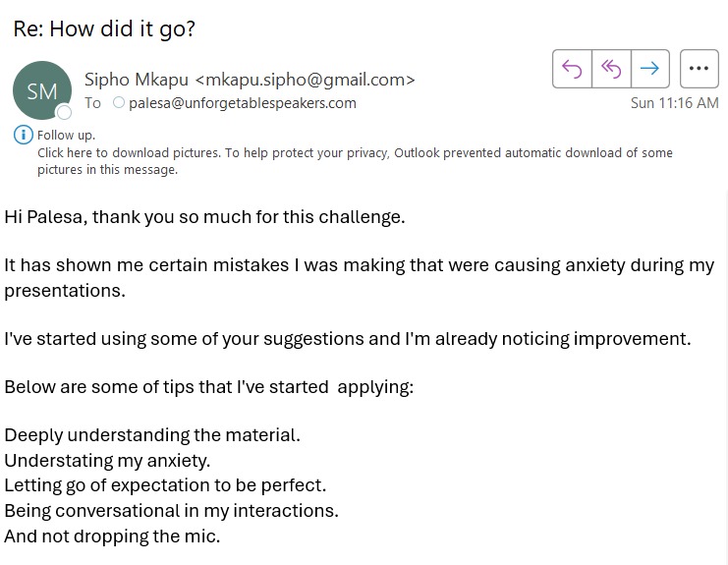This screenshot has height=565, width=728.
Task: Click the Follow up. flag notice
Action: point(66,135)
